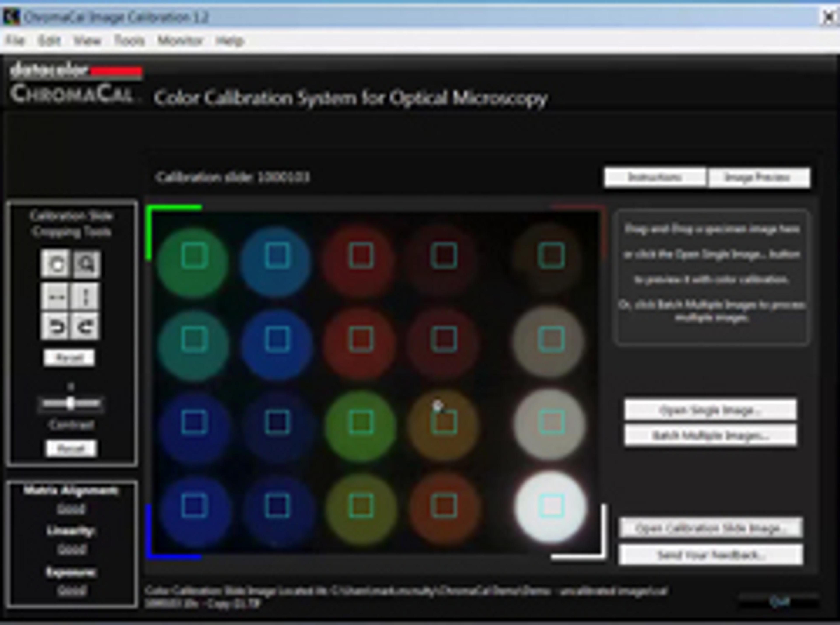The image size is (840, 625).
Task: Open the Monitor menu
Action: click(180, 40)
